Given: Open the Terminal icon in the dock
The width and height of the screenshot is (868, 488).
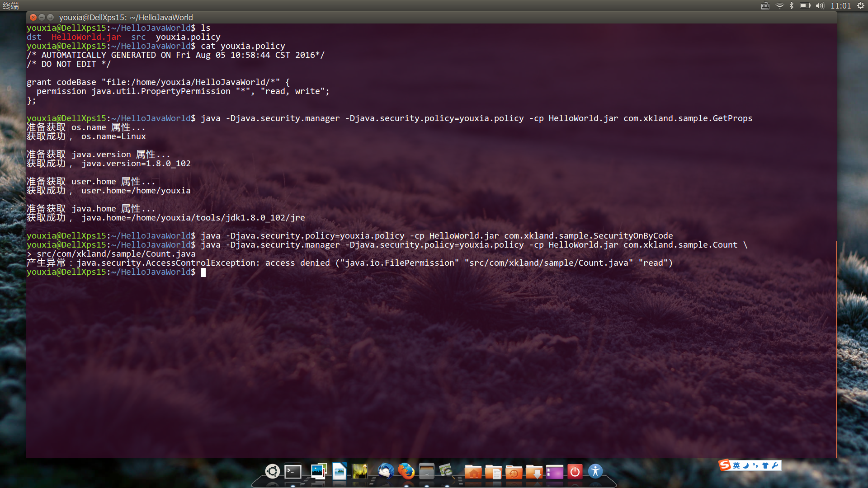Looking at the screenshot, I should [293, 472].
